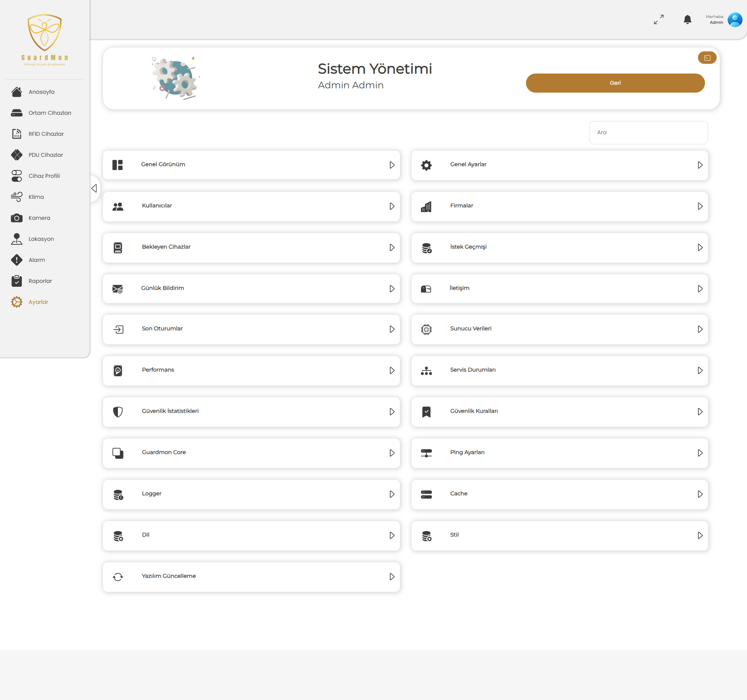The width and height of the screenshot is (747, 700).
Task: Expand the Stil row arrow
Action: pyautogui.click(x=700, y=535)
